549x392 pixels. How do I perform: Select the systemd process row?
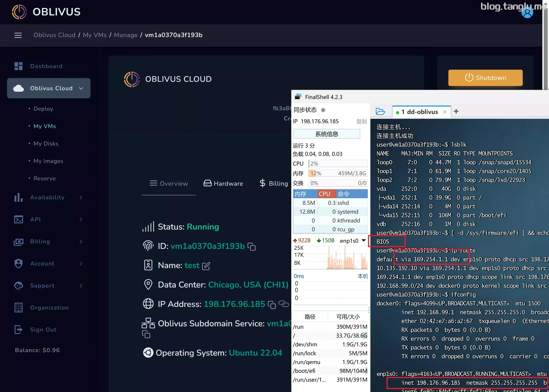330,212
